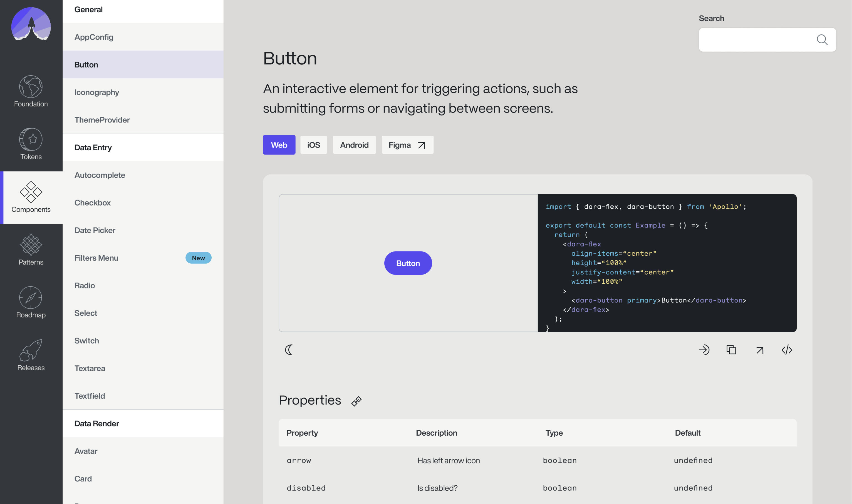This screenshot has width=852, height=504.
Task: Select the Web platform tab
Action: pos(279,144)
